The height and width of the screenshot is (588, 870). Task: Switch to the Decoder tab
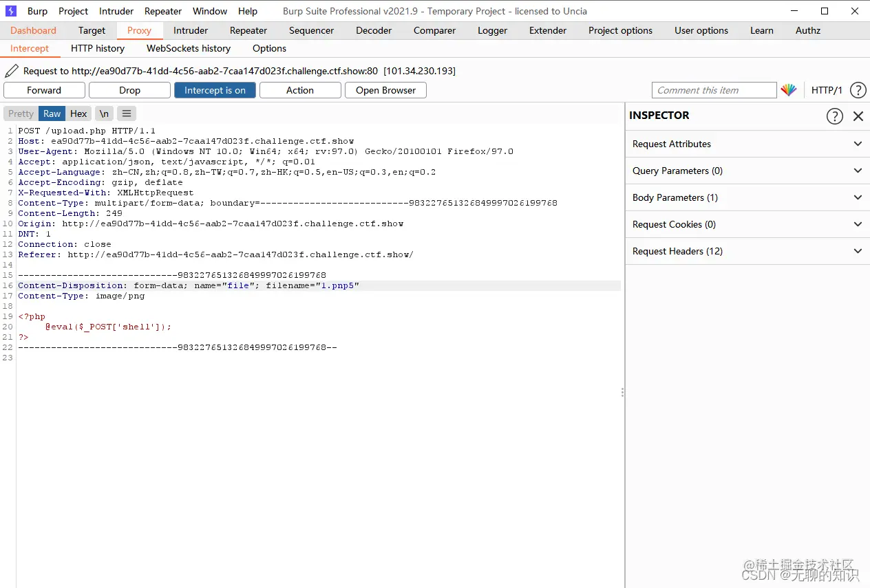pos(374,30)
